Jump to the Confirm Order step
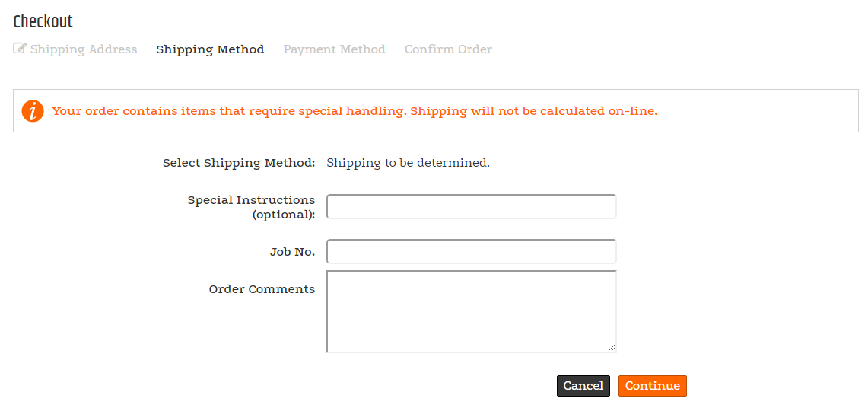Viewport: 868px width, 411px height. click(448, 49)
